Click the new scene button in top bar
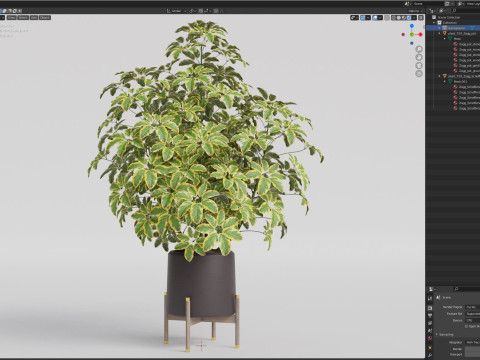 [x=447, y=4]
